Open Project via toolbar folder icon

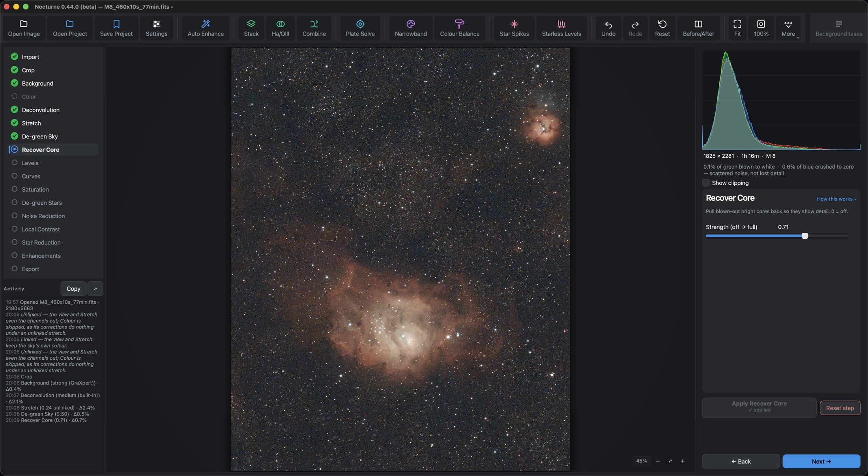[x=70, y=28]
